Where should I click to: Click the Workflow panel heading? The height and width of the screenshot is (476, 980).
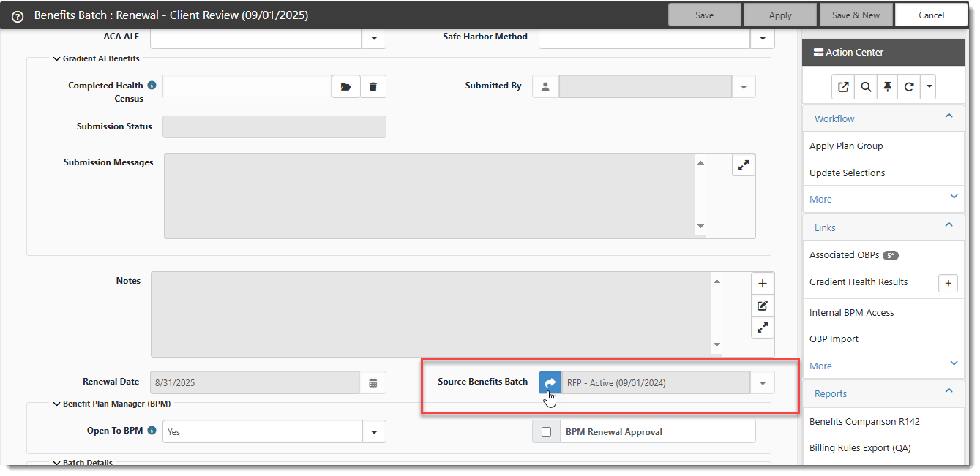tap(834, 118)
